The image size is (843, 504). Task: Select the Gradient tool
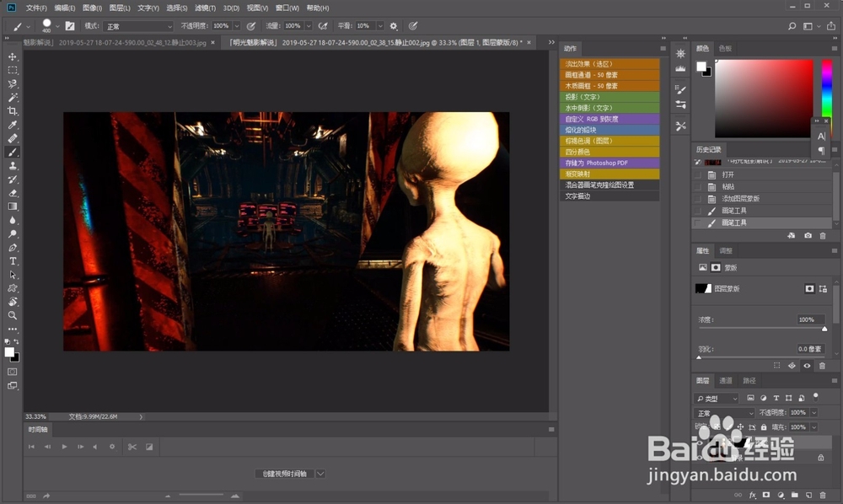point(13,206)
